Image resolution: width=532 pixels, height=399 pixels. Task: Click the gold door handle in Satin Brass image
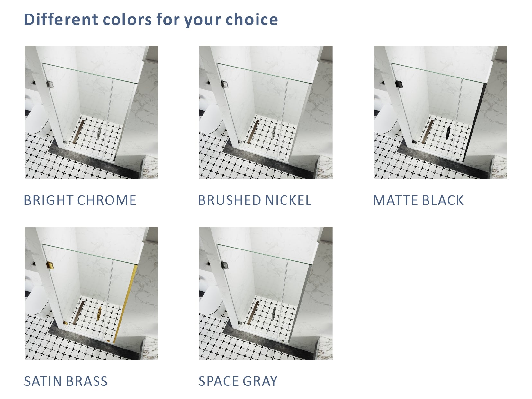click(100, 313)
